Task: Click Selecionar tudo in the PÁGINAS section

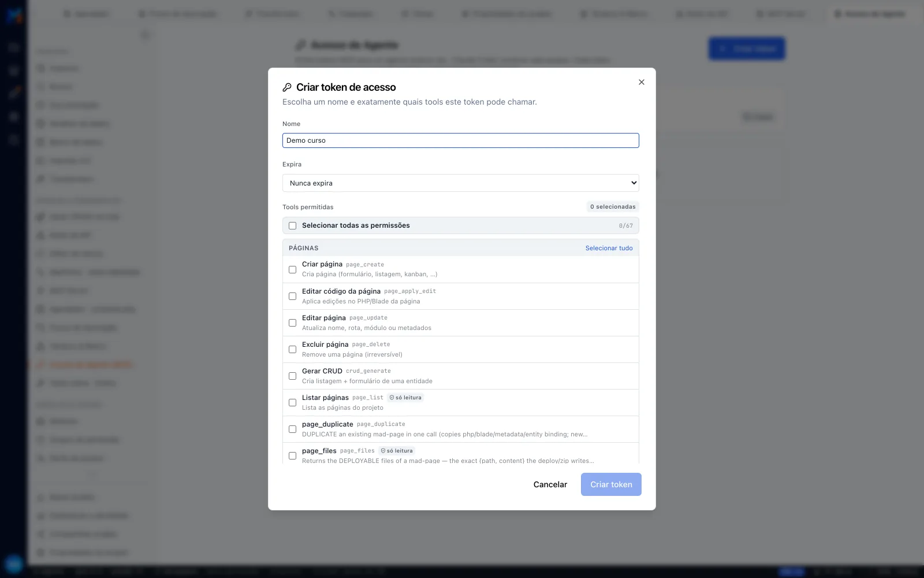Action: click(609, 248)
